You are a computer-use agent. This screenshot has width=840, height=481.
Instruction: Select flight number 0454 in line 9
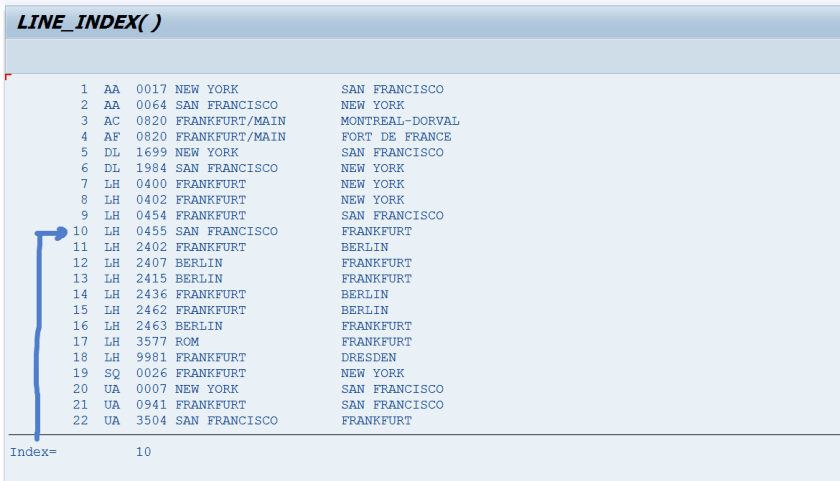152,216
